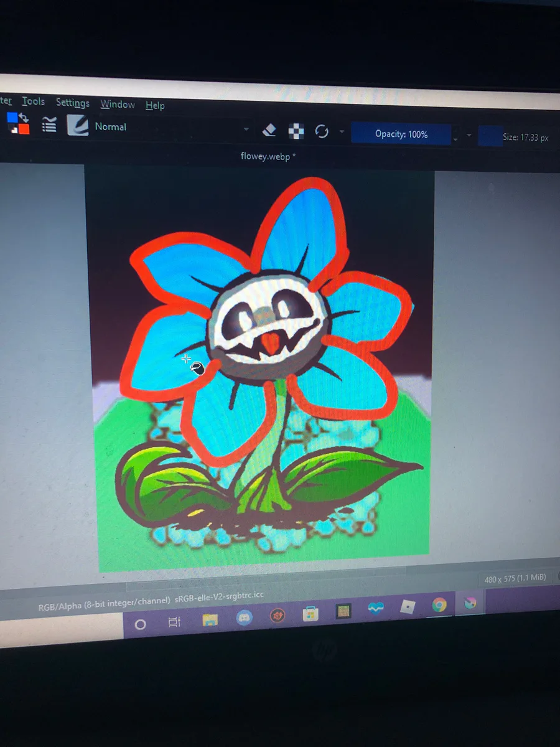The image size is (560, 747).
Task: Open the Help menu
Action: point(155,105)
